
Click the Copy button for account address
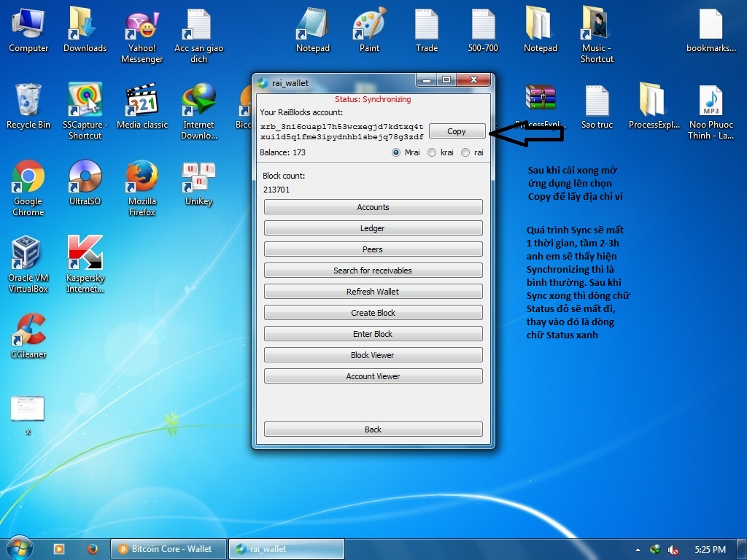pos(457,131)
